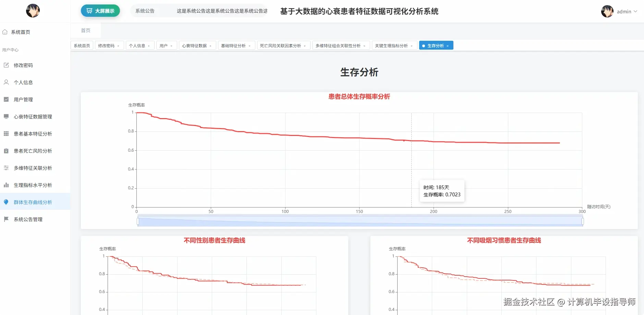The width and height of the screenshot is (644, 315).
Task: Click the person icon for 个人信息
Action: (6, 82)
